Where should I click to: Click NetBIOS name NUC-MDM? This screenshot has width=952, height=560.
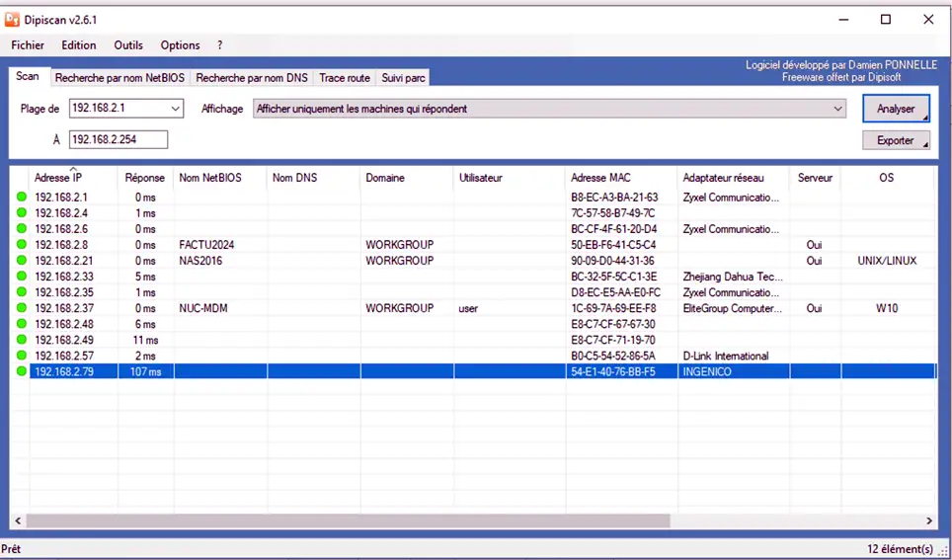(203, 308)
